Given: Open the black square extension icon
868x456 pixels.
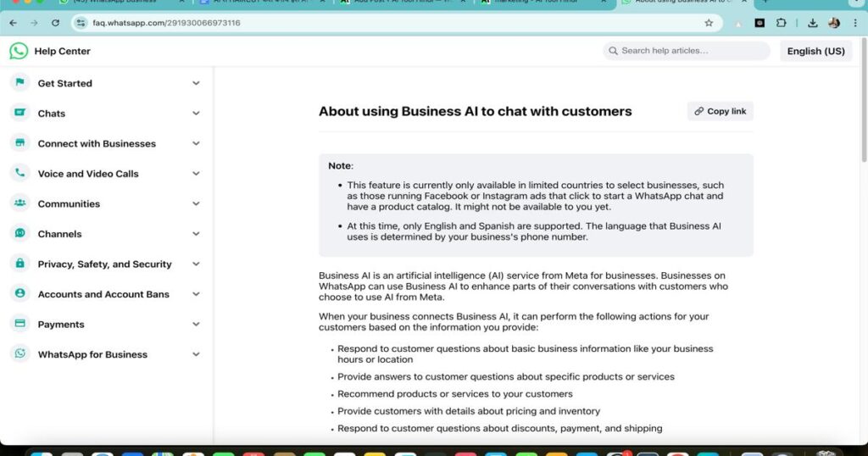Looking at the screenshot, I should click(x=759, y=23).
